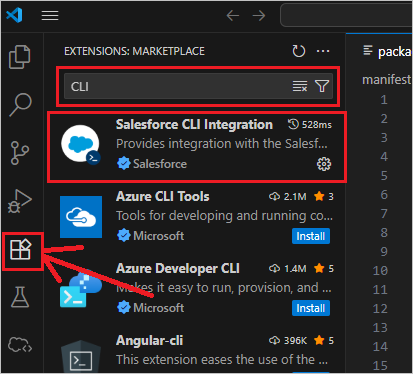This screenshot has width=413, height=374.
Task: Open the hamburger application menu
Action: click(x=50, y=15)
